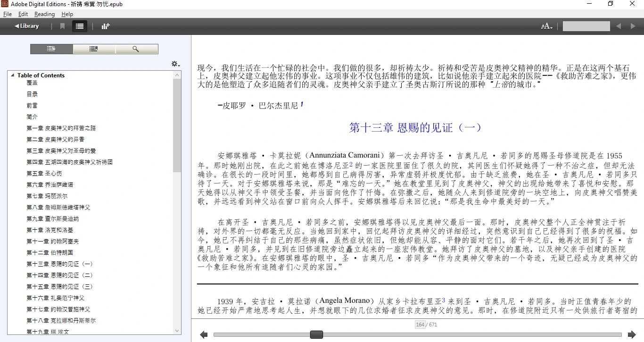Screen dimensions: 644x342
Task: Open chapter 第九章 查尔斯曼迪纳
Action: (x=52, y=219)
